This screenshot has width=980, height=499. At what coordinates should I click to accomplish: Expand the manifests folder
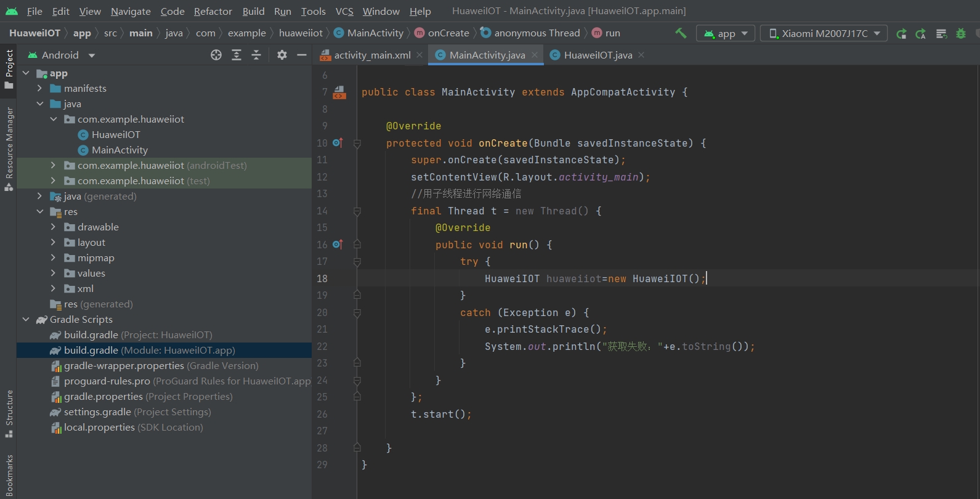[x=39, y=89]
